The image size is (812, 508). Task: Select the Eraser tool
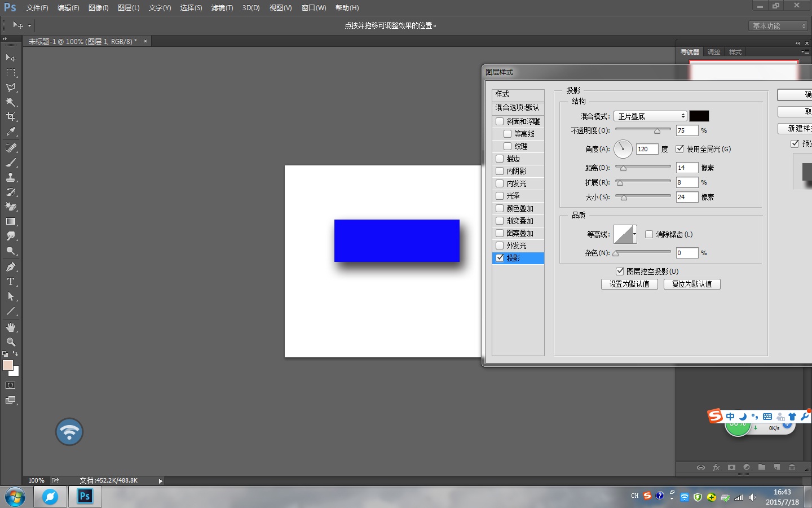tap(11, 207)
